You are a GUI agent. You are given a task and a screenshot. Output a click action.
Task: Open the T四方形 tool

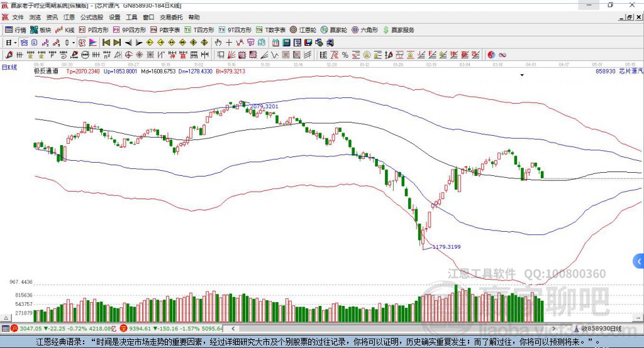pos(199,30)
